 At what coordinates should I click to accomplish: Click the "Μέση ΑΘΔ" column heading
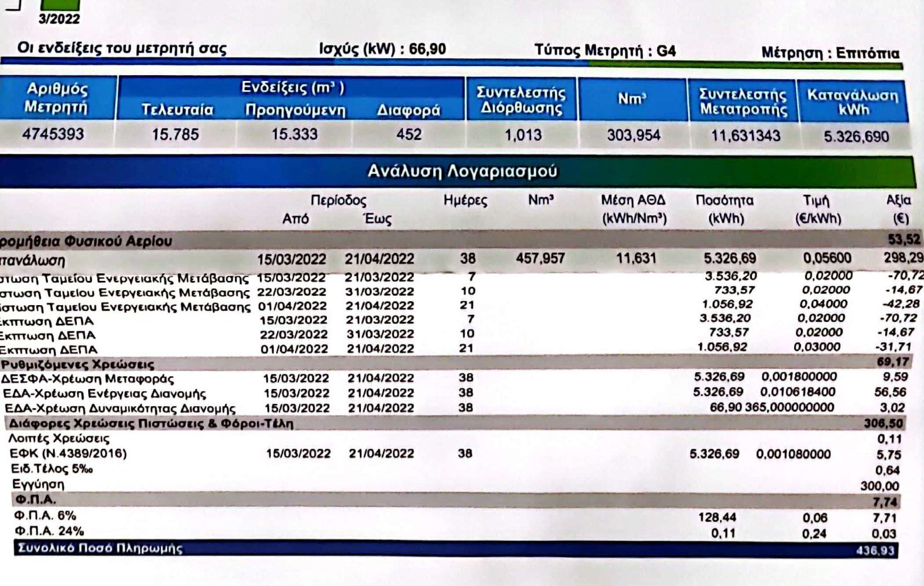coord(634,201)
